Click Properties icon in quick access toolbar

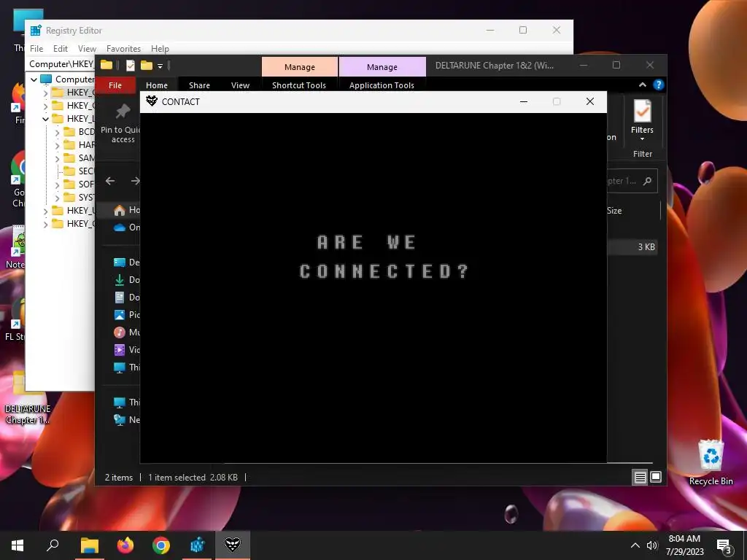coord(131,66)
